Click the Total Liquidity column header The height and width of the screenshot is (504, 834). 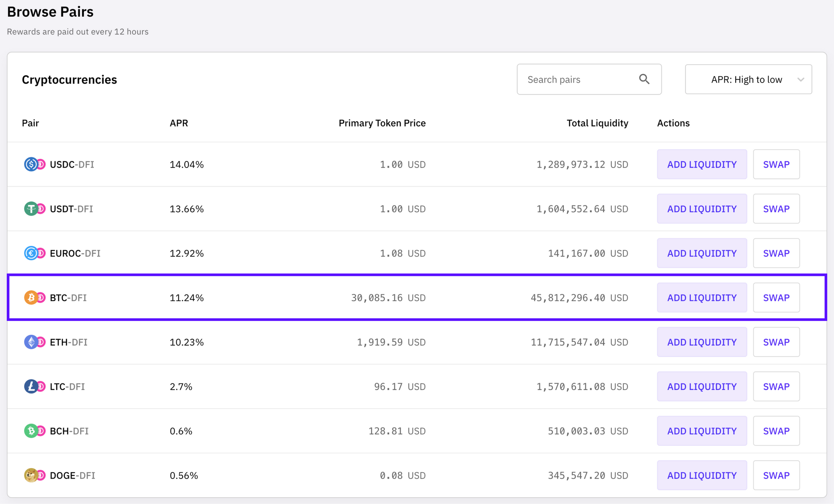point(597,123)
